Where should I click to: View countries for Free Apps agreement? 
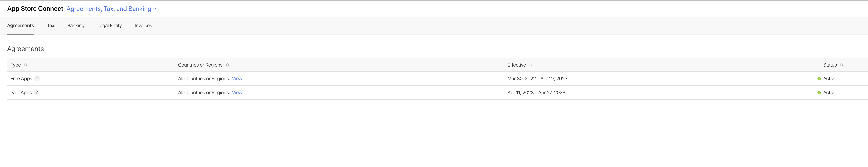(237, 79)
